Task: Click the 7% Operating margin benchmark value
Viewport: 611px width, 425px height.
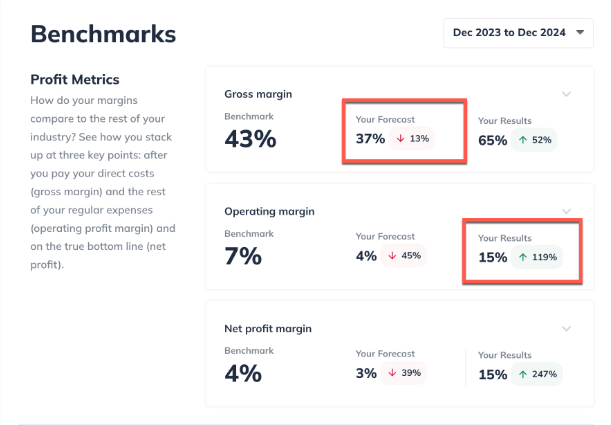Action: pos(243,256)
